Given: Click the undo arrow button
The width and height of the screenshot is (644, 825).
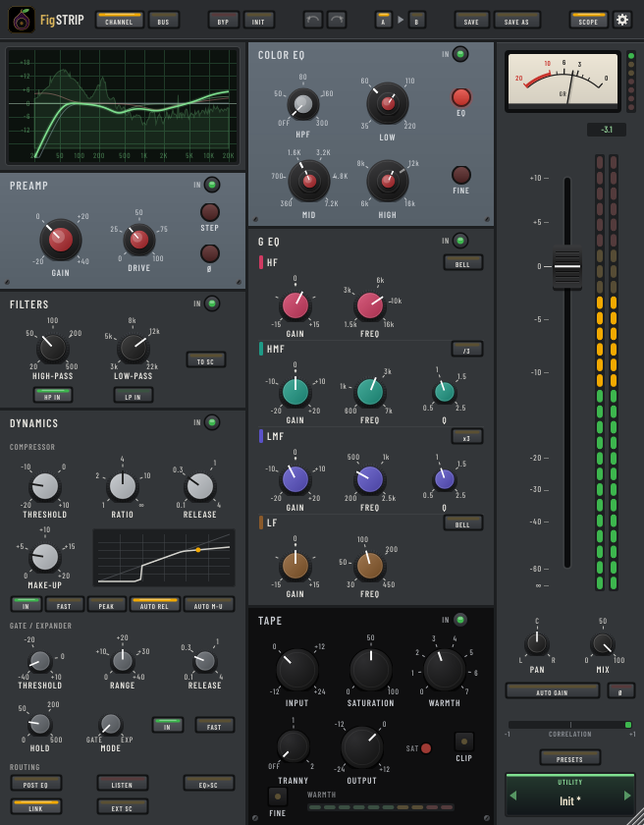Looking at the screenshot, I should tap(313, 20).
